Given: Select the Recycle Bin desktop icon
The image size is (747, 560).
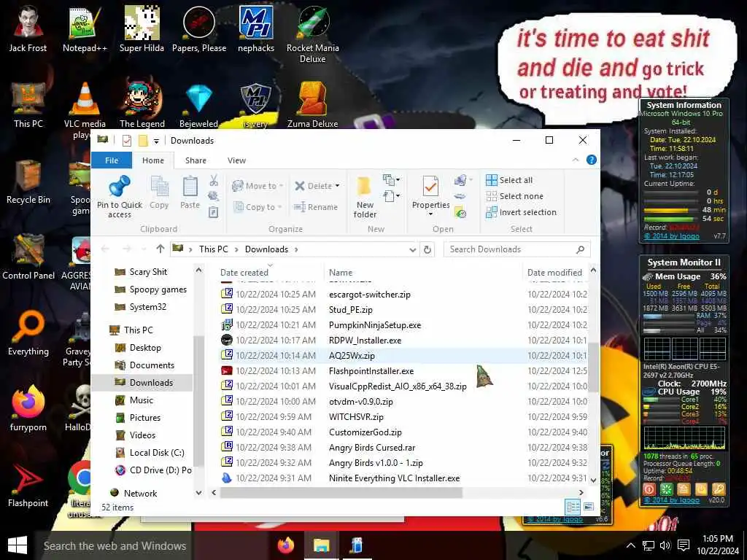Looking at the screenshot, I should [28, 183].
